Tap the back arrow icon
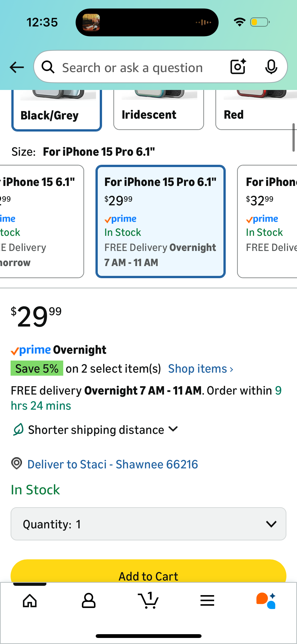The width and height of the screenshot is (297, 644). pos(17,67)
